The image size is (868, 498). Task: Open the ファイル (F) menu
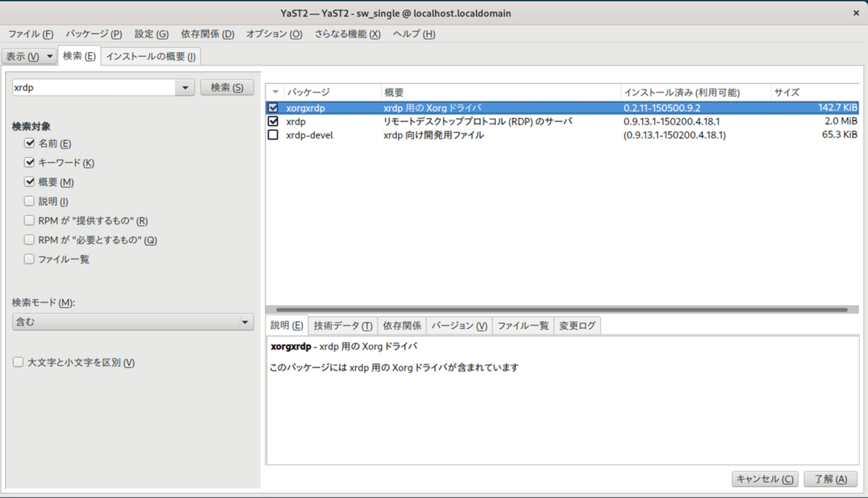[30, 34]
